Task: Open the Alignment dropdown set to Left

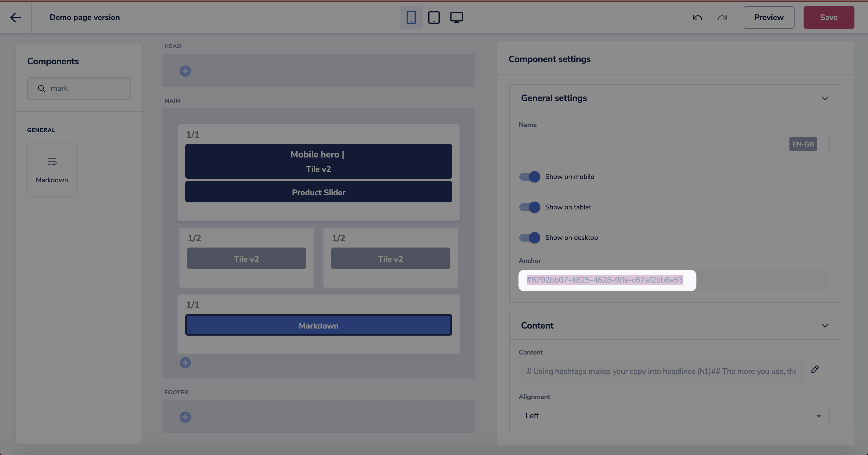Action: pyautogui.click(x=674, y=416)
